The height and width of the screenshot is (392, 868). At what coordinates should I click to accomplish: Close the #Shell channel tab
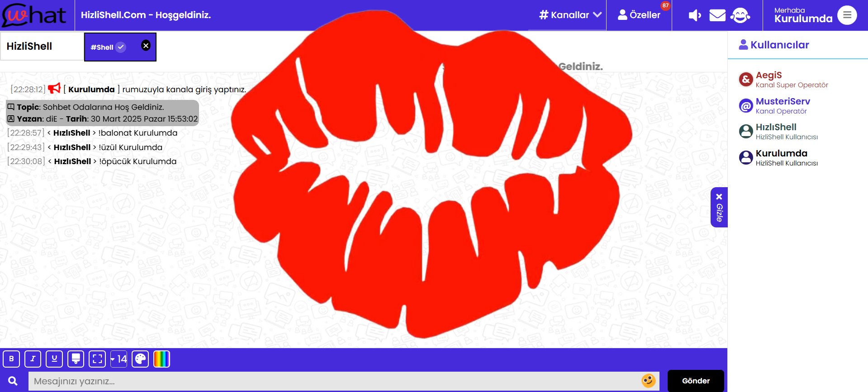[146, 45]
